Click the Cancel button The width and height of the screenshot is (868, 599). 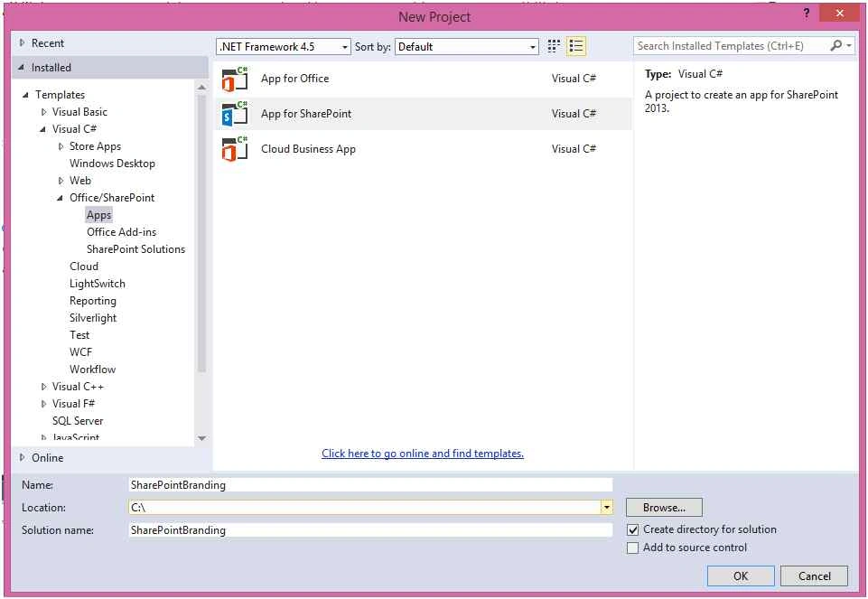coord(815,576)
